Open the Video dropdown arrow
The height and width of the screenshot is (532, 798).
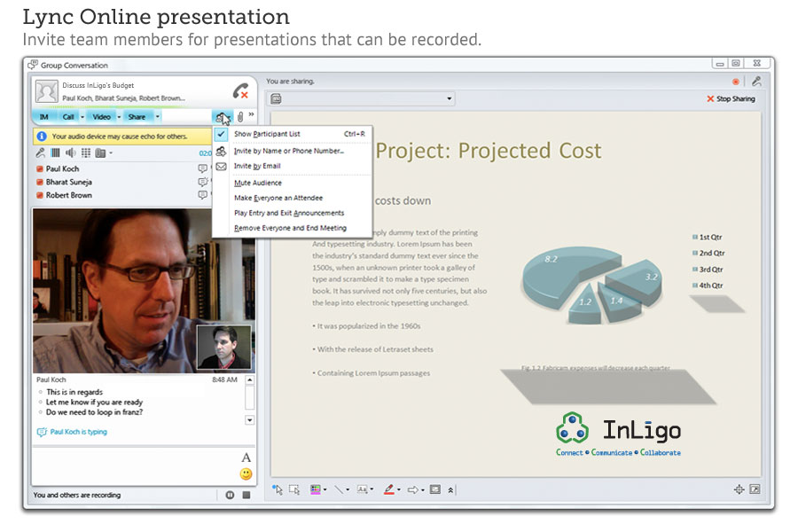coord(119,117)
